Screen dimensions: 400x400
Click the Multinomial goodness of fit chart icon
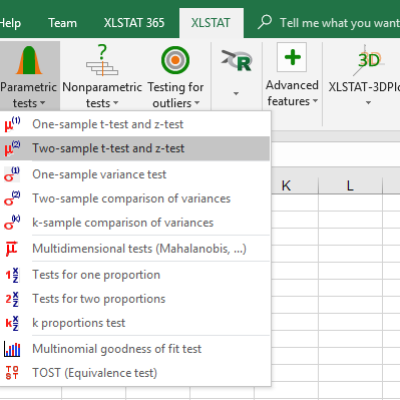[x=12, y=349]
